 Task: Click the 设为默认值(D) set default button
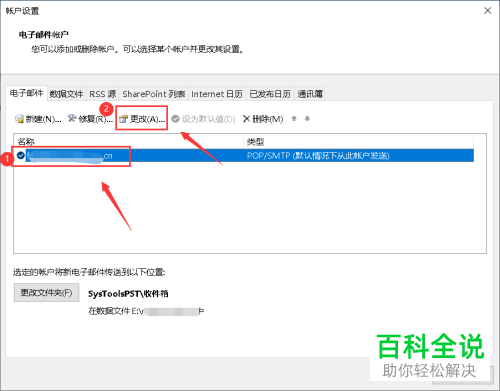203,119
